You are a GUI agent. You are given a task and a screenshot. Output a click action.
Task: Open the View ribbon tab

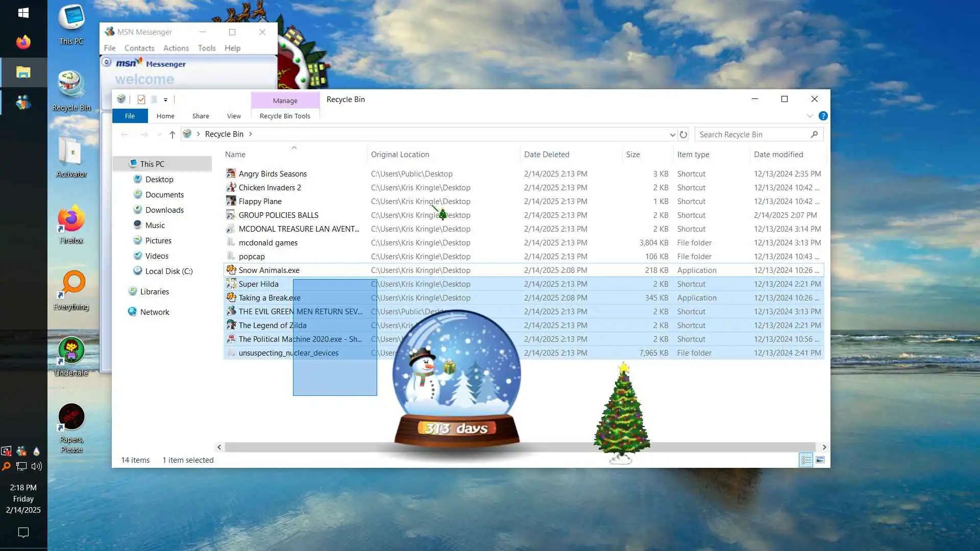coord(234,116)
